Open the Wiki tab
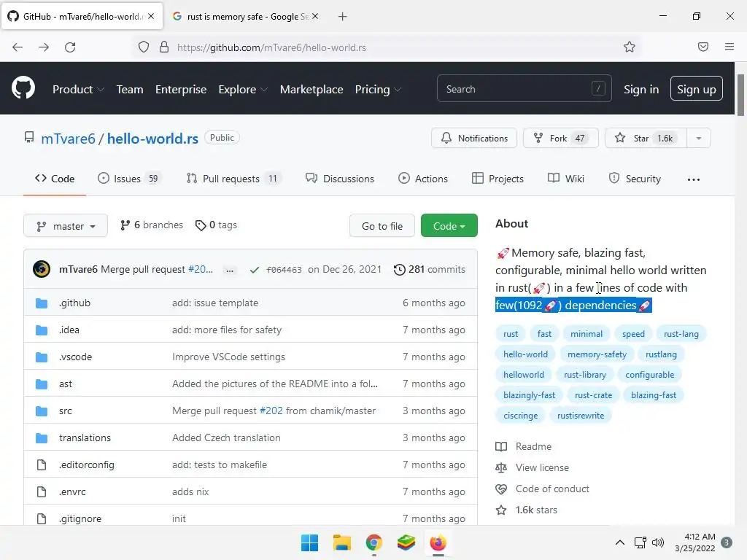This screenshot has height=560, width=747. [566, 179]
